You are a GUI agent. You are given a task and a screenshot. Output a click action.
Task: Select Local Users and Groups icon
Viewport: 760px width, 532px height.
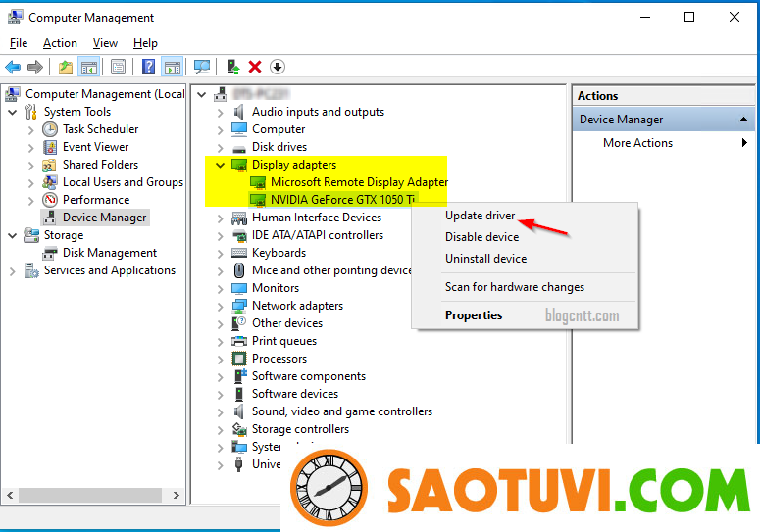pos(50,182)
